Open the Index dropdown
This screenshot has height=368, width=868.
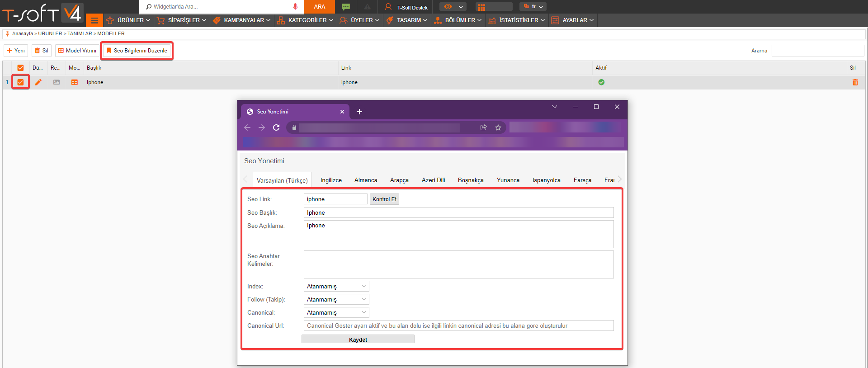pos(336,286)
